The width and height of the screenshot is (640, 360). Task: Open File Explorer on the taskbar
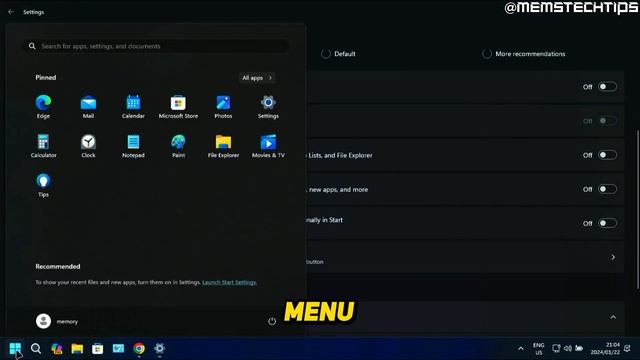[77, 348]
